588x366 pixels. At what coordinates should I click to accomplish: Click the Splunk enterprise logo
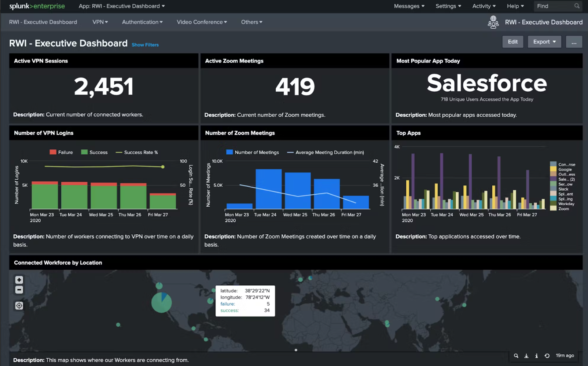pyautogui.click(x=37, y=6)
